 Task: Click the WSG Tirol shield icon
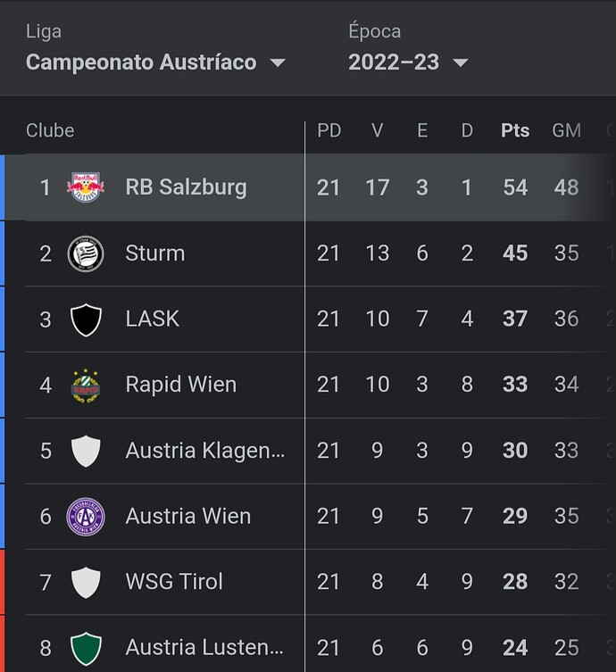86,582
